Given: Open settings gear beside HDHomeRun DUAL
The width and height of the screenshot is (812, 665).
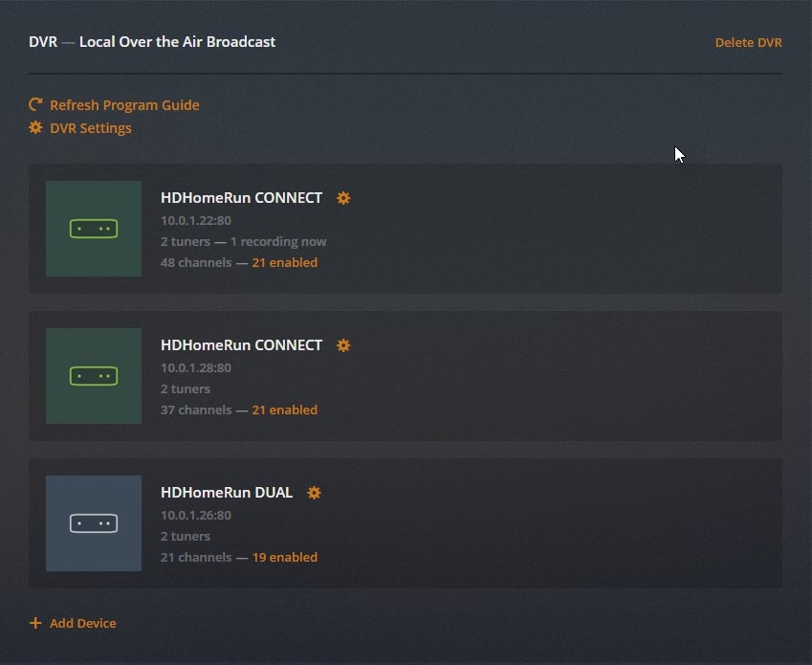Looking at the screenshot, I should [314, 493].
